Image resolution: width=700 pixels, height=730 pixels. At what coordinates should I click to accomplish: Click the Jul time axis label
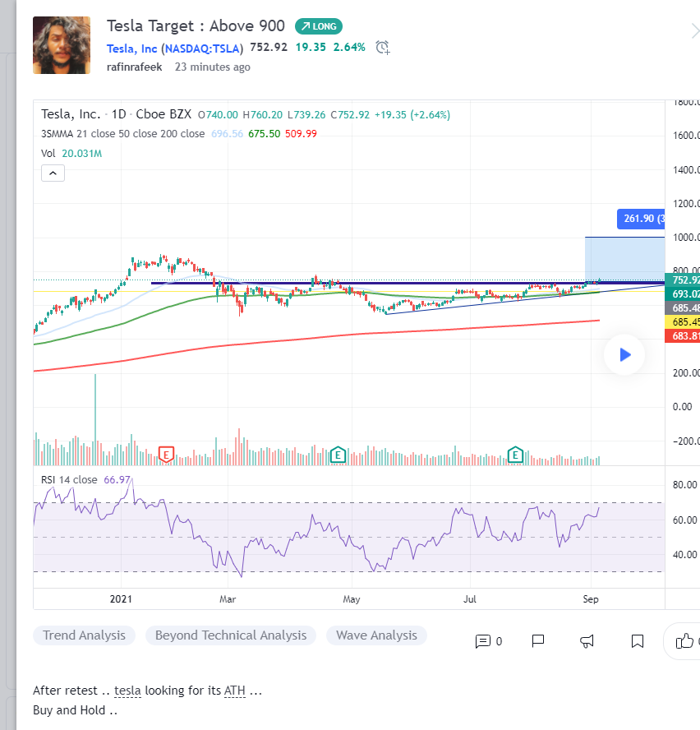pyautogui.click(x=470, y=599)
